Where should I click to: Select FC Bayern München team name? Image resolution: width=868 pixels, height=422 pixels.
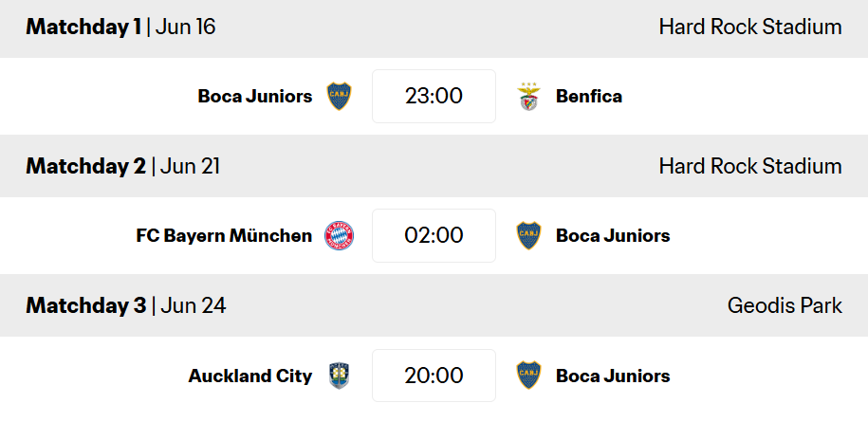[224, 235]
